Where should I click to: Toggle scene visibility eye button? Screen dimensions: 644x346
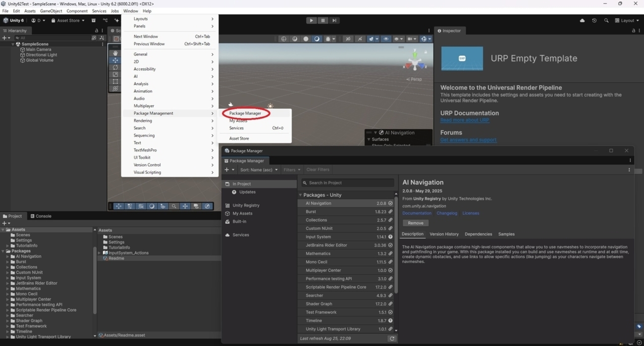pos(386,39)
